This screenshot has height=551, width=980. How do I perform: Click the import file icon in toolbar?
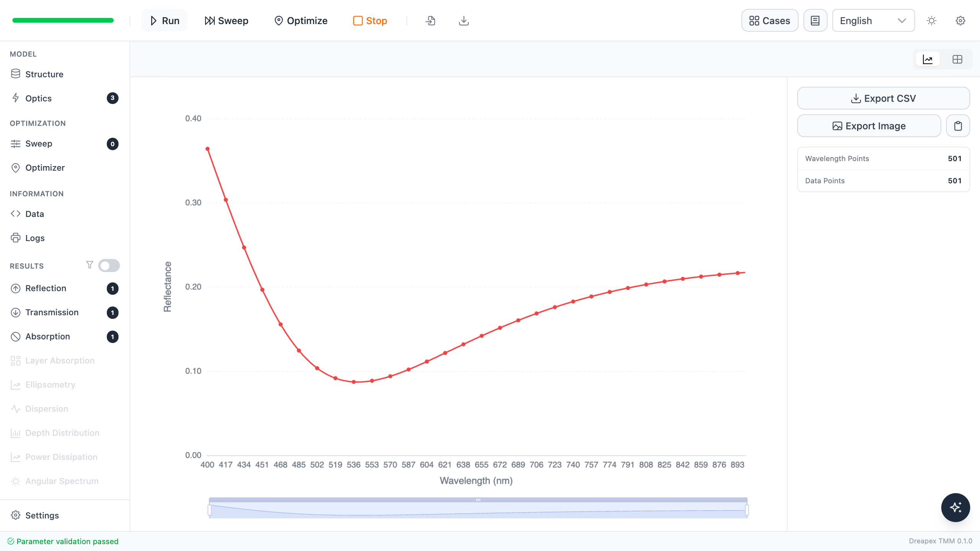(430, 21)
